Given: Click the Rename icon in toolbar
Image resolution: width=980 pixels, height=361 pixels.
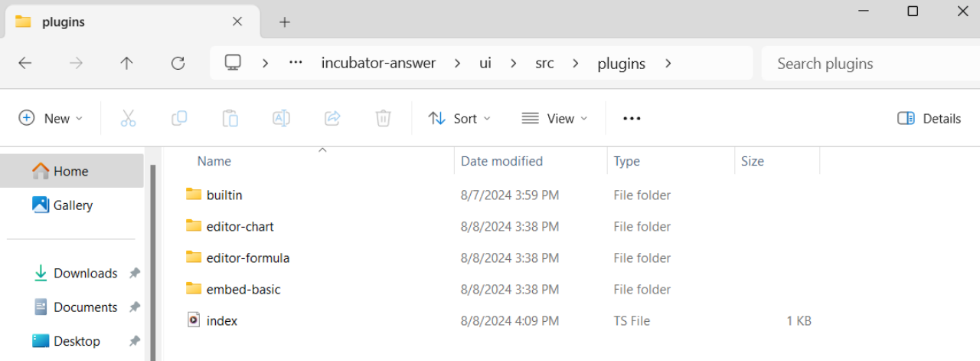Looking at the screenshot, I should point(281,118).
